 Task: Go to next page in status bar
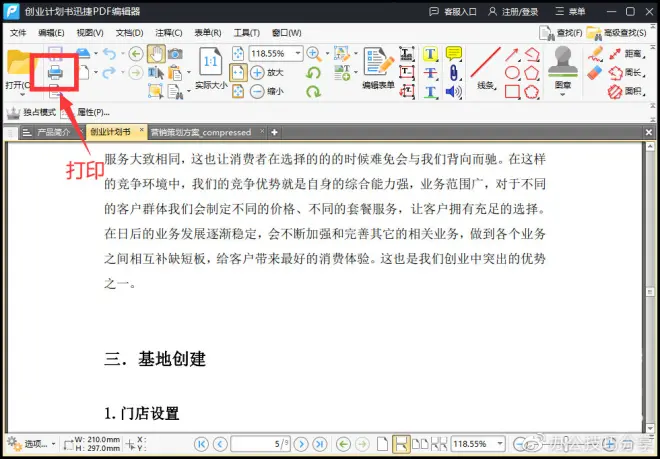coord(301,444)
